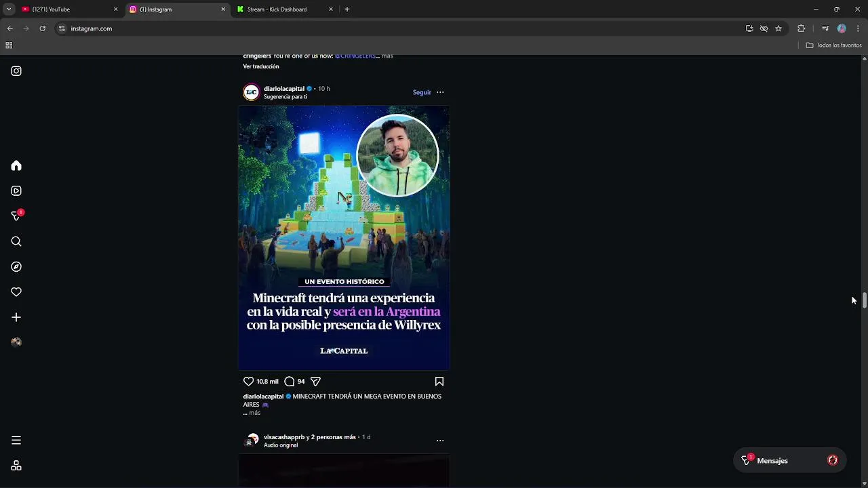Open the '2 personas más' collaborators link

pos(334,437)
